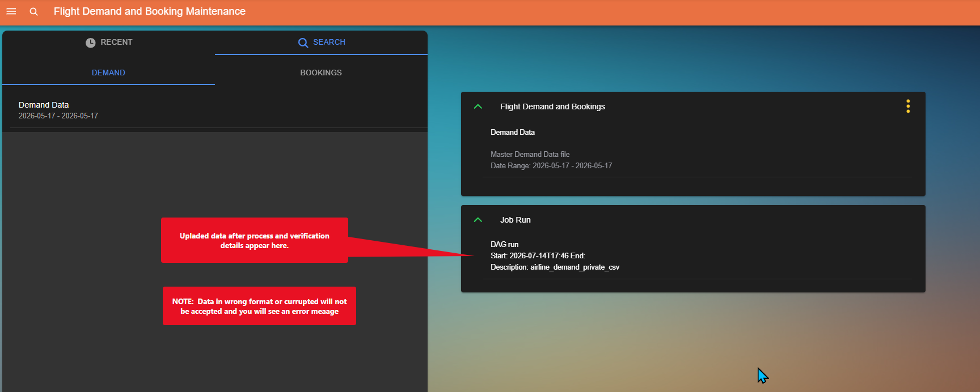This screenshot has width=980, height=392.
Task: Click the Master Demand Data file text
Action: coord(530,154)
